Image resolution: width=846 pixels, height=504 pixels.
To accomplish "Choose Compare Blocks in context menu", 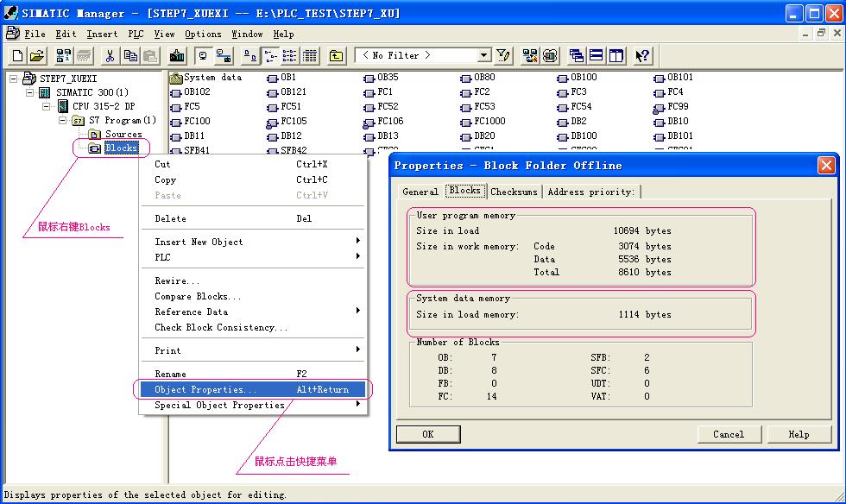I will 252,296.
